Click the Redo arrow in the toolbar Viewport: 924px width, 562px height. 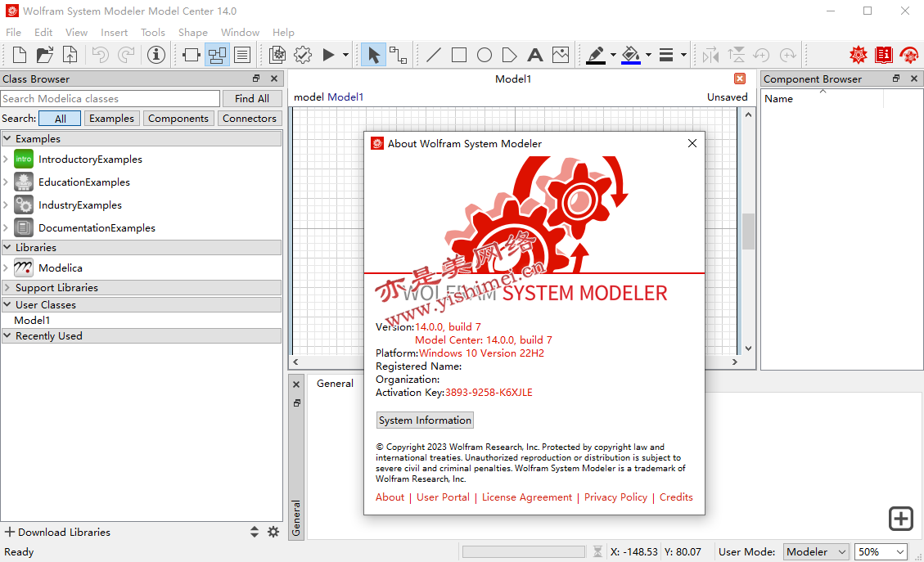(x=126, y=55)
